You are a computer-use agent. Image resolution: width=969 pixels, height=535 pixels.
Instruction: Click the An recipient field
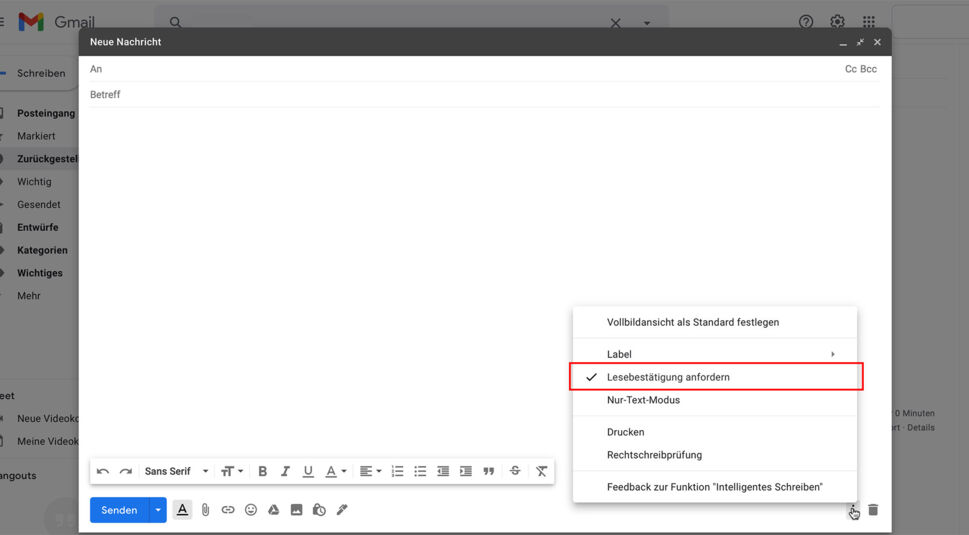click(x=463, y=69)
